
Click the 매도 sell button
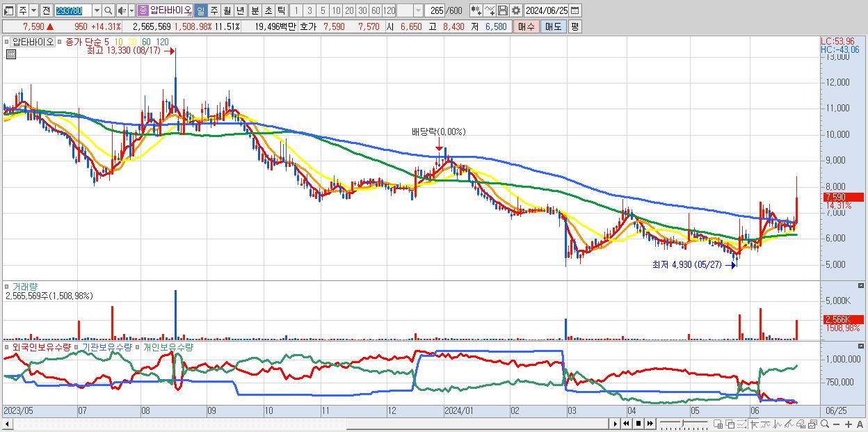coord(553,26)
